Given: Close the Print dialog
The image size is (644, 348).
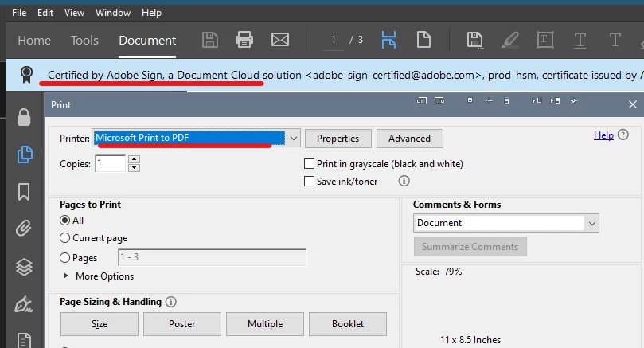Looking at the screenshot, I should 633,105.
